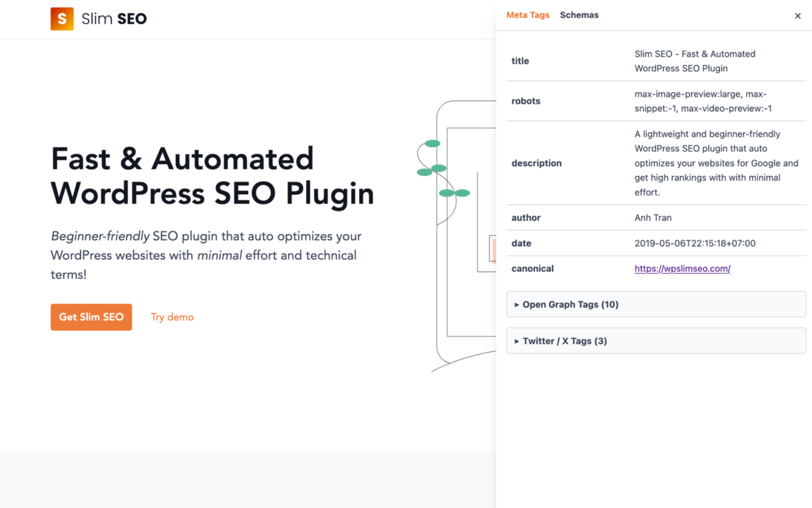
Task: Click the "date" row label
Action: [x=521, y=243]
